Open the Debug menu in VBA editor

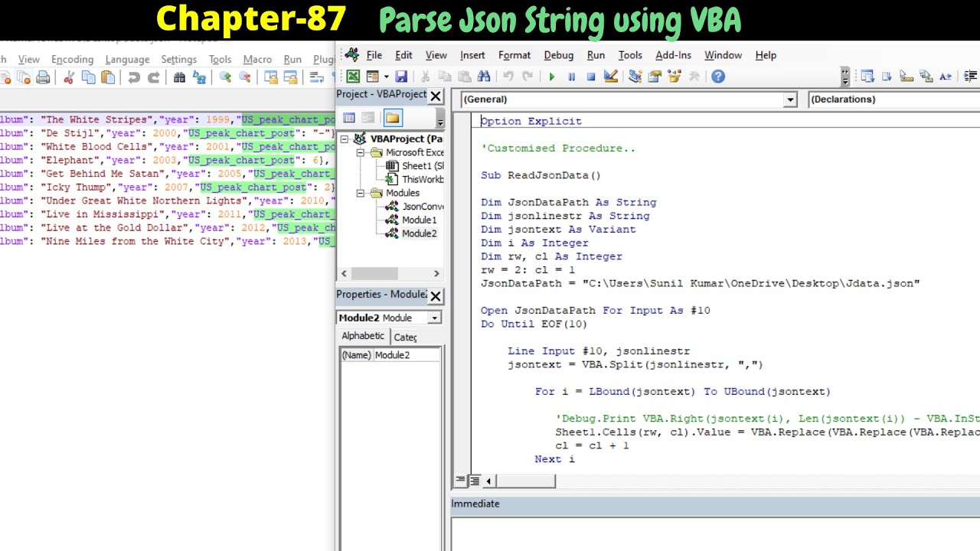(558, 55)
